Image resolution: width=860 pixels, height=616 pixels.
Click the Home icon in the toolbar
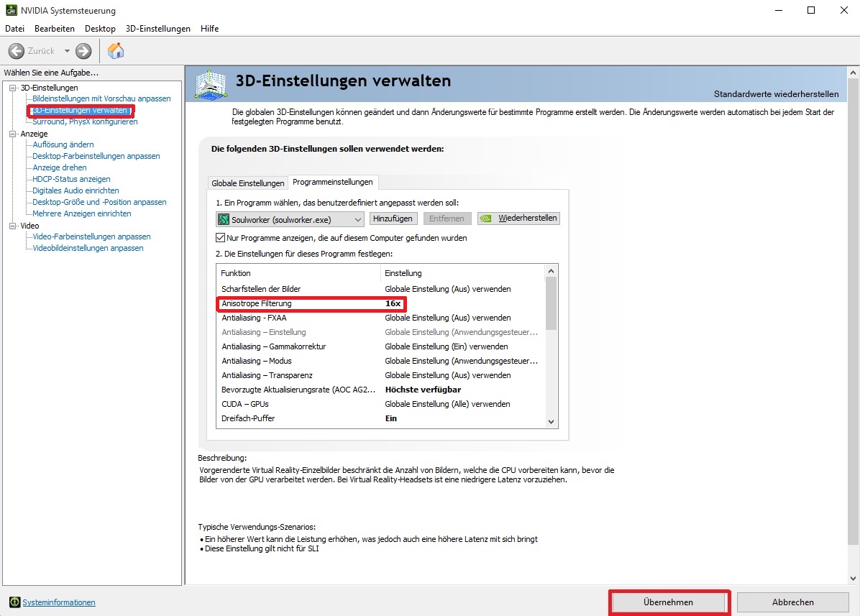click(x=115, y=51)
